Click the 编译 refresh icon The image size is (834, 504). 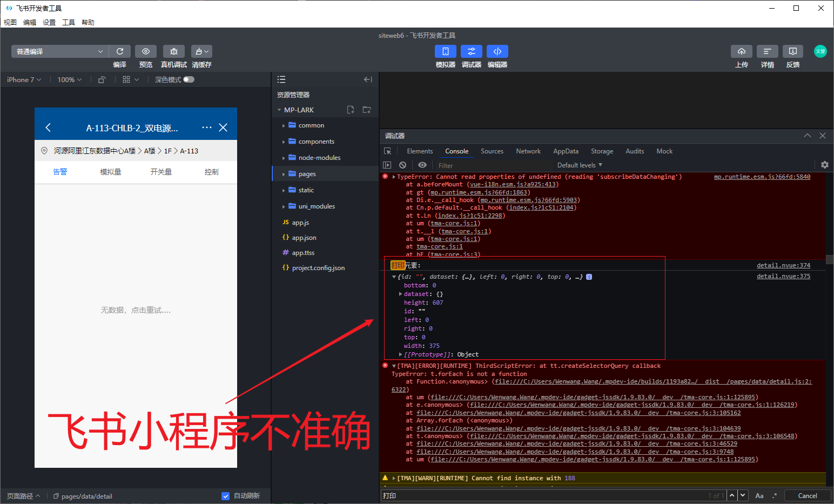click(x=120, y=51)
